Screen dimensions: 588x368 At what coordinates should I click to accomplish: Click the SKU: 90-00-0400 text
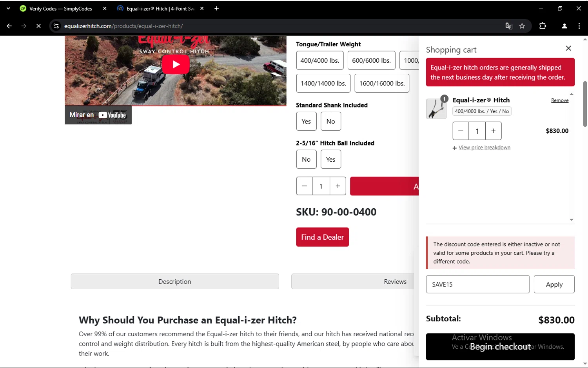[x=336, y=212]
